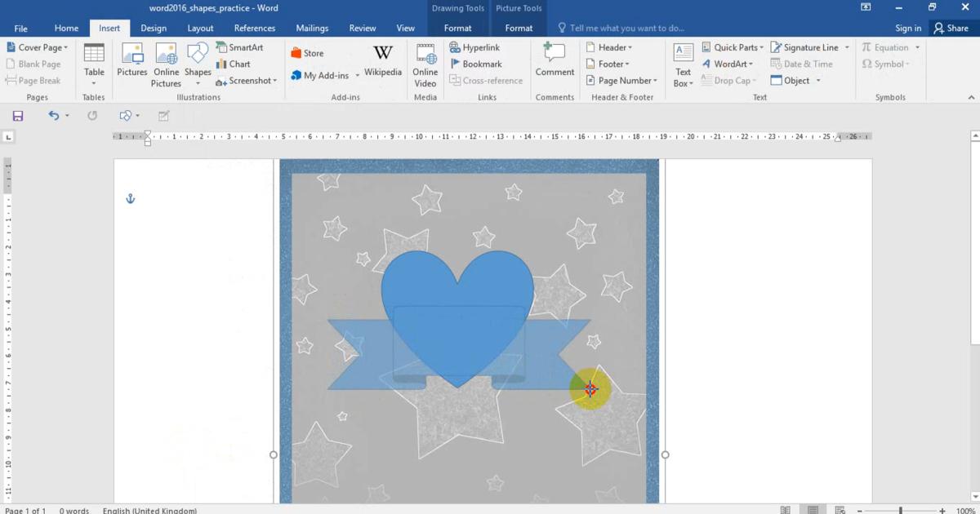Open the Wikipedia add-in
Viewport: 980px width, 514px height.
383,61
